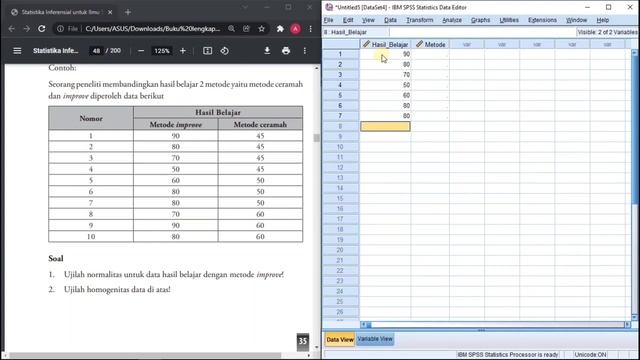Image resolution: width=640 pixels, height=360 pixels.
Task: Open the SPSS Extensions menu
Action: [x=542, y=20]
